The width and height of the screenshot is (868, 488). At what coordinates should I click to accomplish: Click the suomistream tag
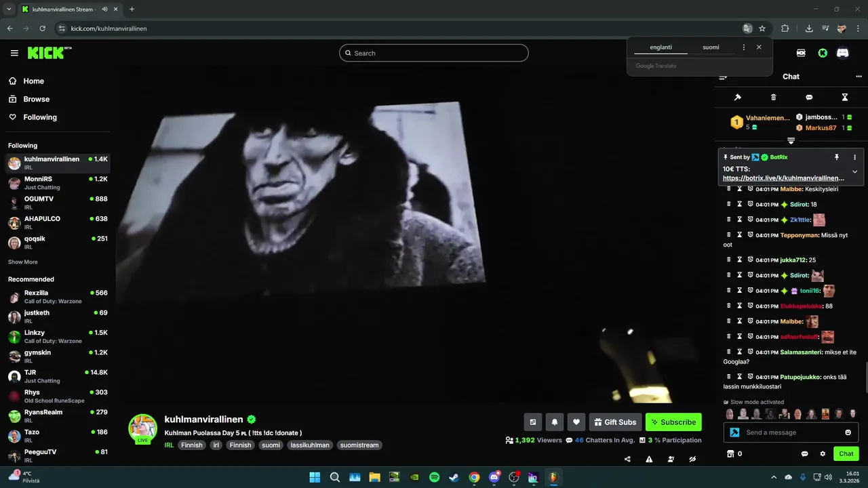pyautogui.click(x=359, y=445)
